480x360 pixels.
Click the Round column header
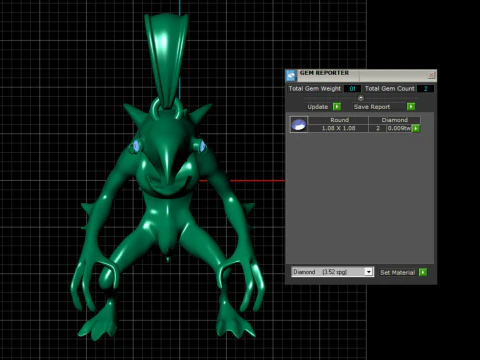coord(339,120)
